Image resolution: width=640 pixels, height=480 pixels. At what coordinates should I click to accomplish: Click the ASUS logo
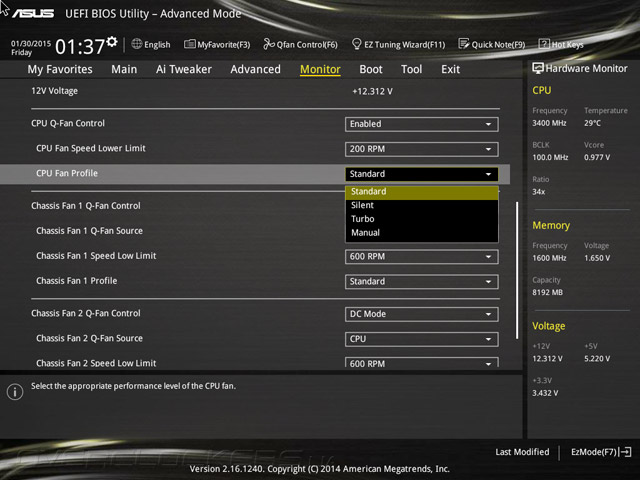[x=33, y=13]
